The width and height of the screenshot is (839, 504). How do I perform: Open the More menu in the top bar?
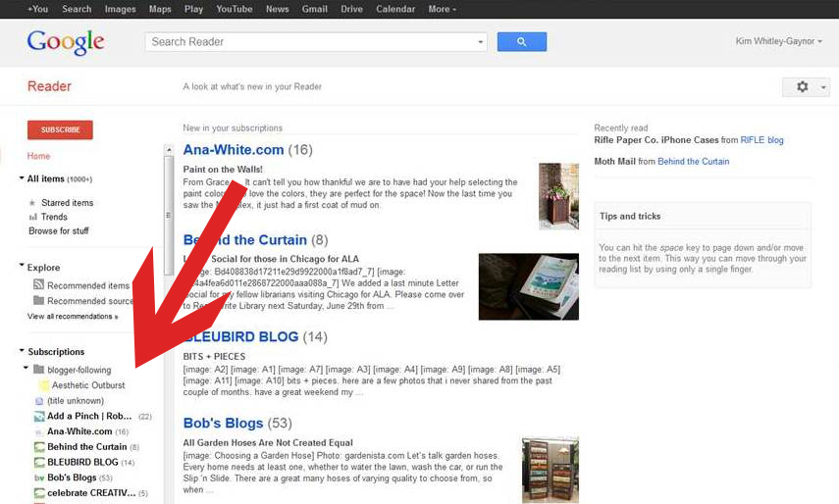click(x=442, y=9)
